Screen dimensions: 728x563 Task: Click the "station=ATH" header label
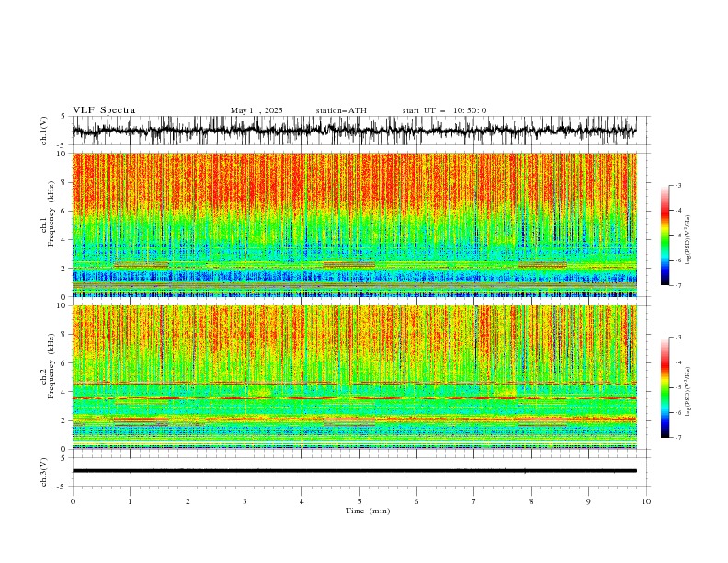click(341, 110)
